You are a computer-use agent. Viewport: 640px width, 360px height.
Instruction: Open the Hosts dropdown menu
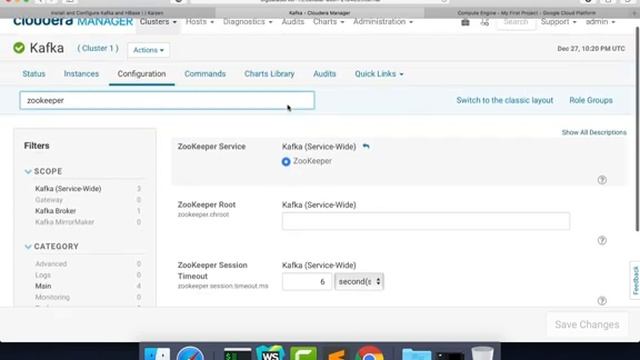(x=200, y=22)
